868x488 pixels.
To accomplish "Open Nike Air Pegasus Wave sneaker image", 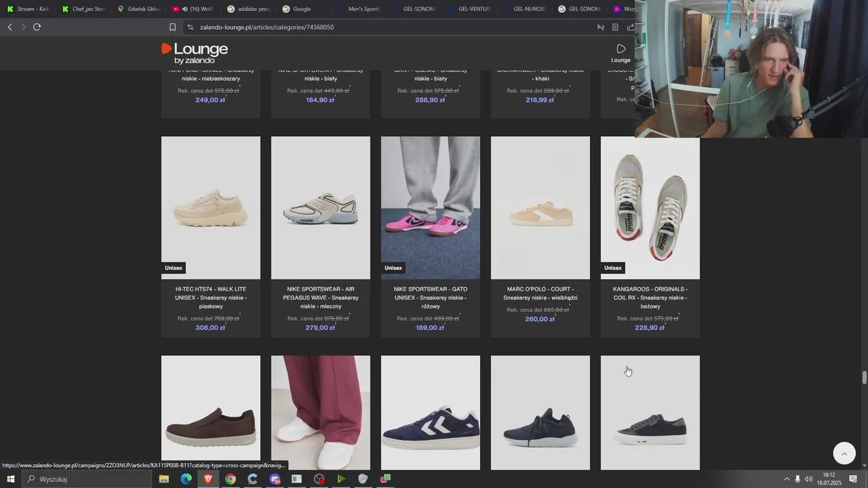I will pyautogui.click(x=321, y=207).
